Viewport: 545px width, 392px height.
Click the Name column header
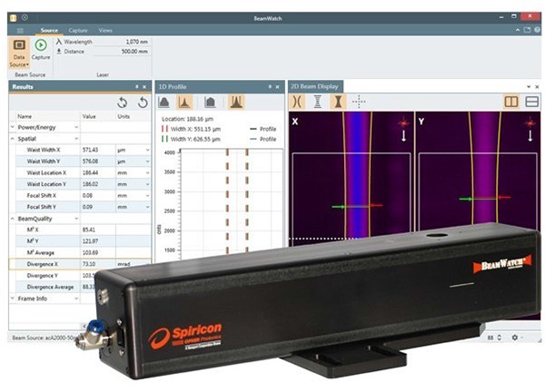tap(25, 116)
